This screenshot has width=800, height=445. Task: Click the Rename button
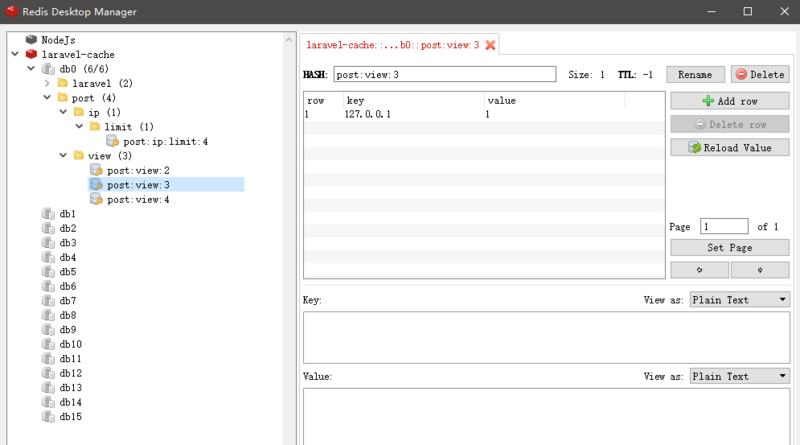pyautogui.click(x=695, y=75)
